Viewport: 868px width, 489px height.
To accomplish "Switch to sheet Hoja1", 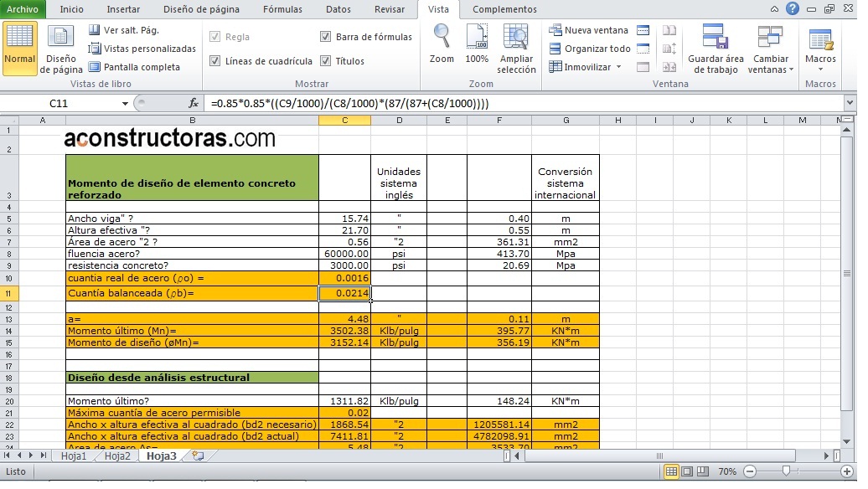I will point(73,456).
